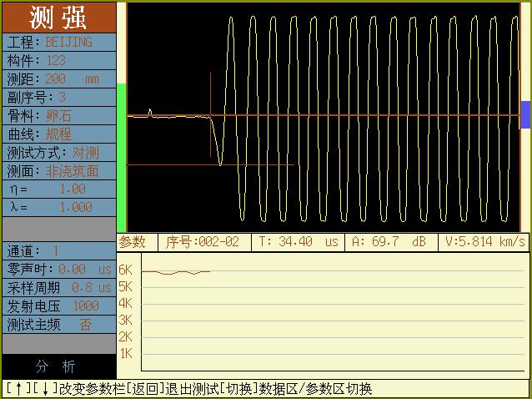
Task: Click the V:5.814 km/s velocity readout
Action: click(484, 241)
